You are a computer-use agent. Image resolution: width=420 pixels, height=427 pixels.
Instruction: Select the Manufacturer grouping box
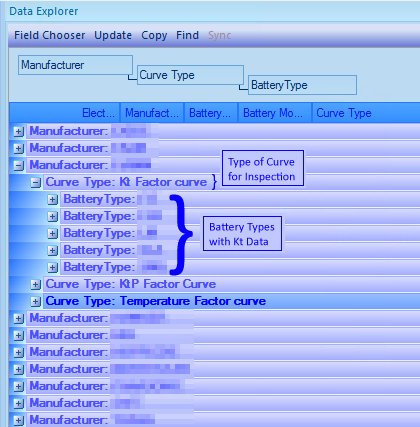click(75, 65)
